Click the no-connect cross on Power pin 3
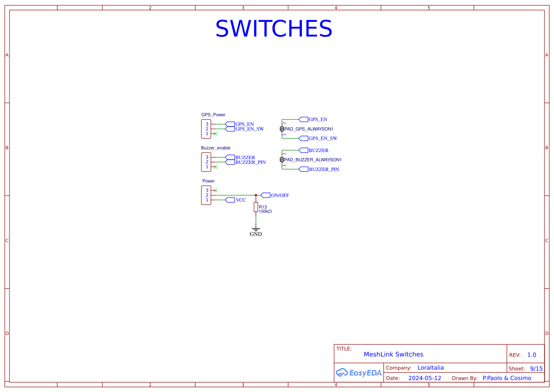Screen dimensions: 554x392 (x=216, y=190)
